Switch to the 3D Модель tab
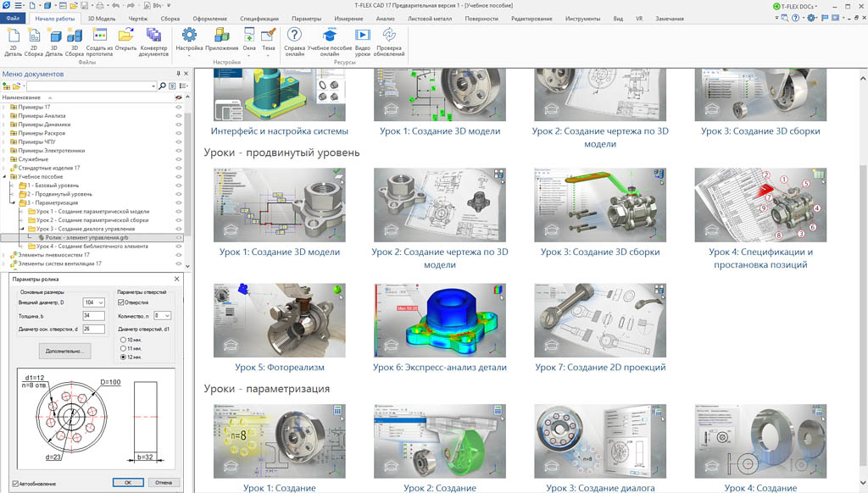Image resolution: width=868 pixels, height=493 pixels. tap(102, 19)
